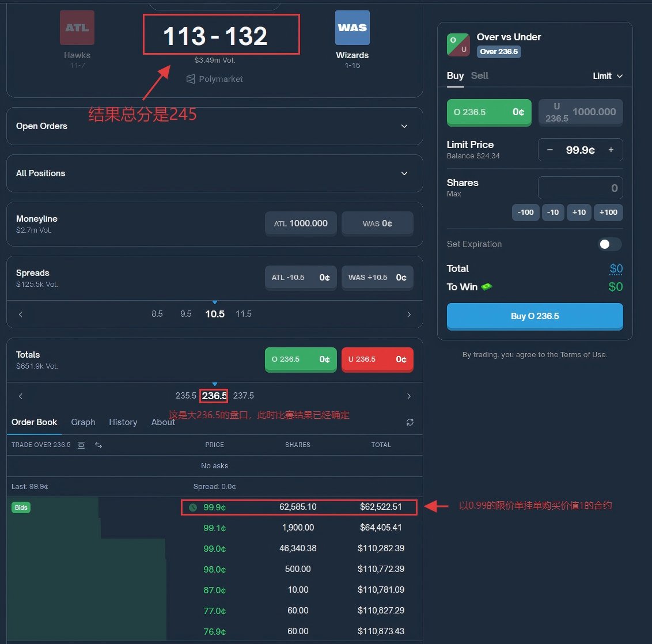The height and width of the screenshot is (644, 652).
Task: Show next totals lines
Action: 409,396
